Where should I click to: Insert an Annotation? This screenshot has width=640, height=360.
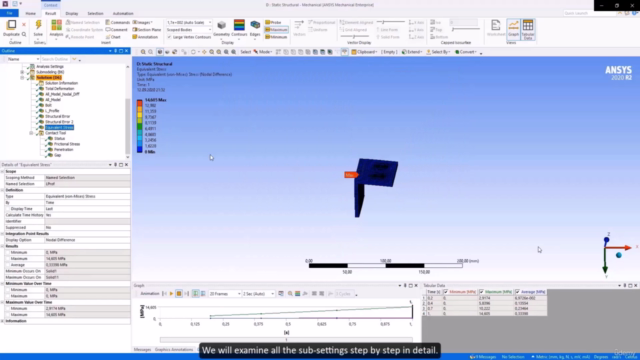(145, 37)
